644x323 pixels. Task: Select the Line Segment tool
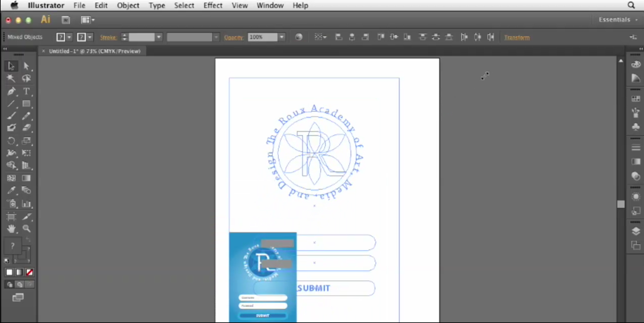[11, 104]
